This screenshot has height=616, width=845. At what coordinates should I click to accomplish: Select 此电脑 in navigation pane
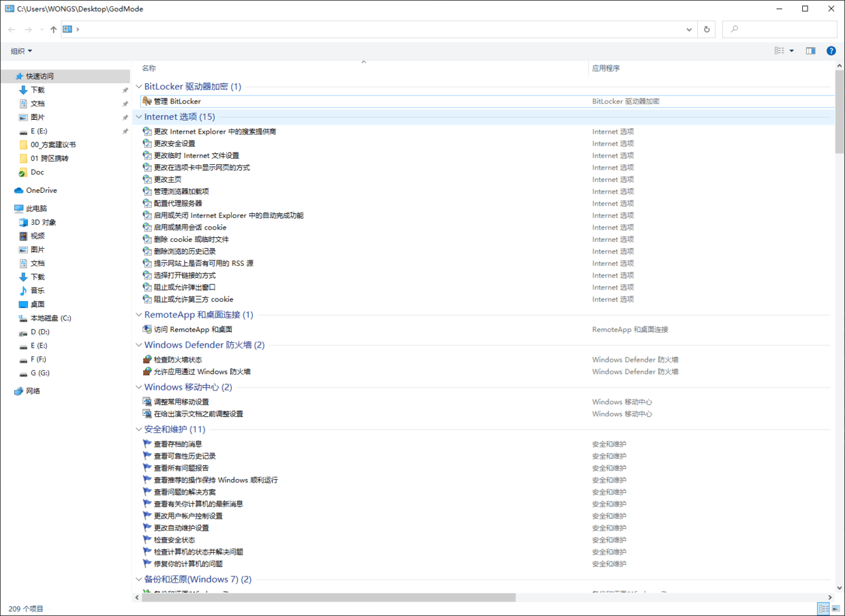pyautogui.click(x=37, y=209)
